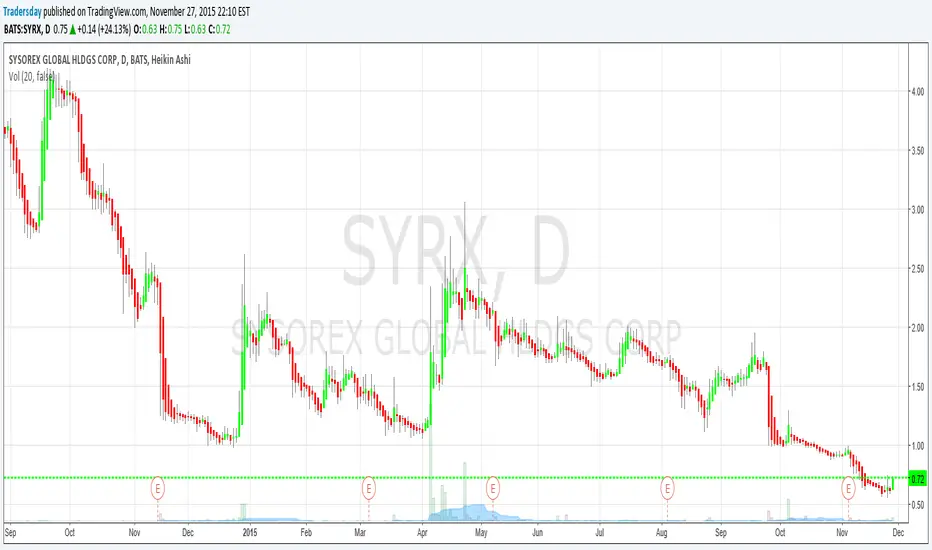Click the Aug label on time axis
Image resolution: width=932 pixels, height=550 pixels.
click(661, 532)
